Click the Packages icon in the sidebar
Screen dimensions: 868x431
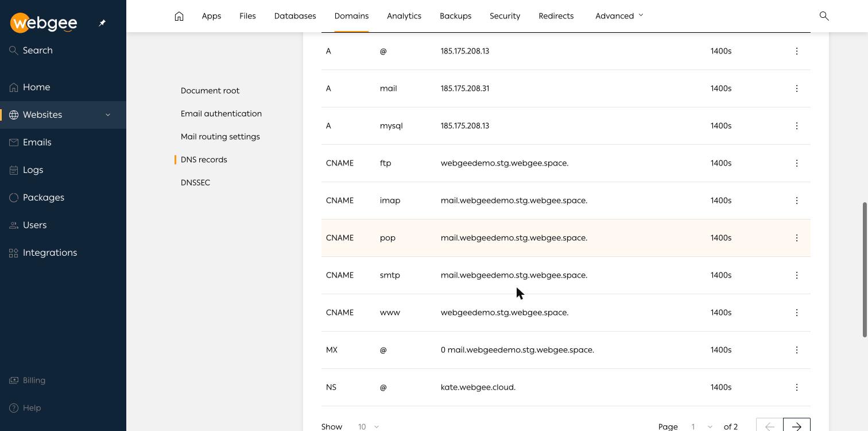(14, 198)
